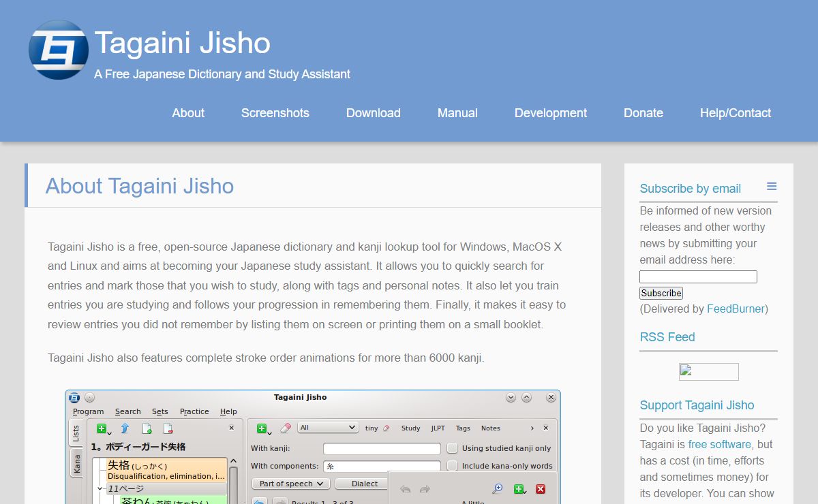Click the undo arrow icon in the popup panel
Image resolution: width=818 pixels, height=504 pixels.
[406, 489]
